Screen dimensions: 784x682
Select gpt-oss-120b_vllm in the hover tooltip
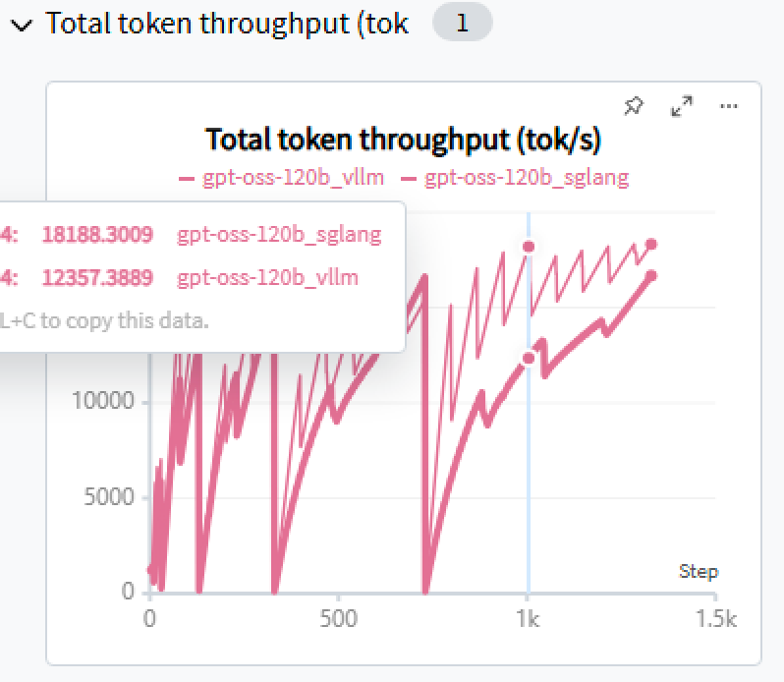(267, 277)
